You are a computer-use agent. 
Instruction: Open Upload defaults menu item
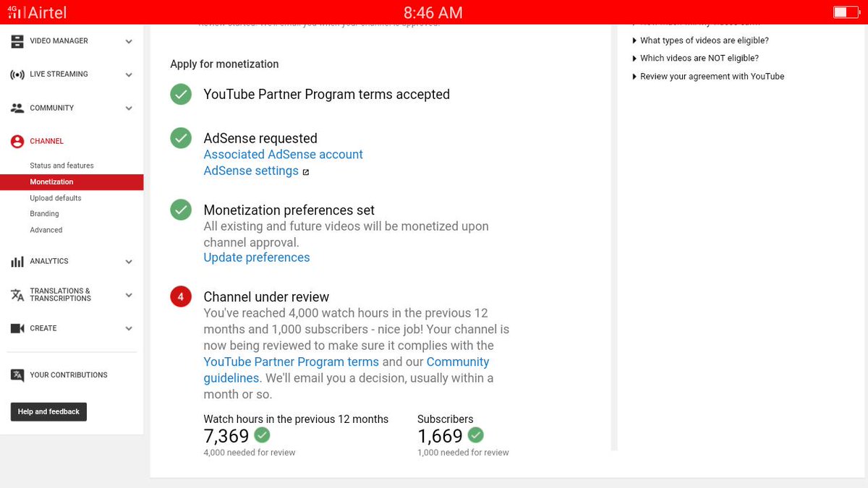coord(56,198)
